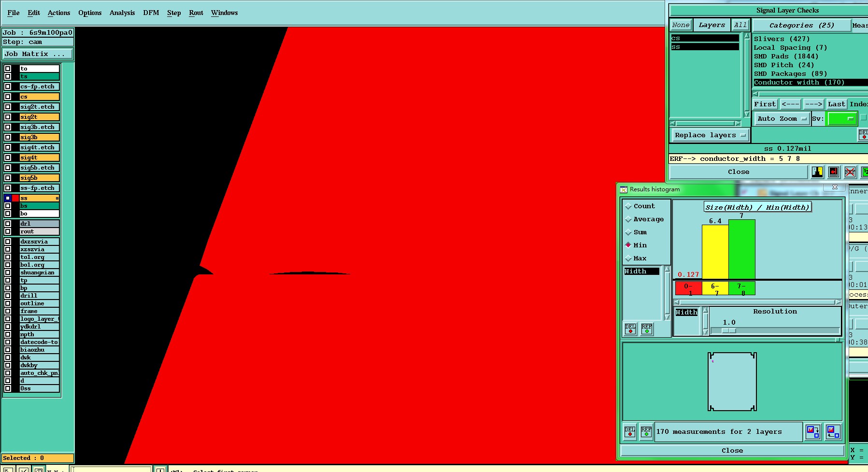This screenshot has height=472, width=868.
Task: Click the DEL icon beside the Width list
Action: point(630,329)
